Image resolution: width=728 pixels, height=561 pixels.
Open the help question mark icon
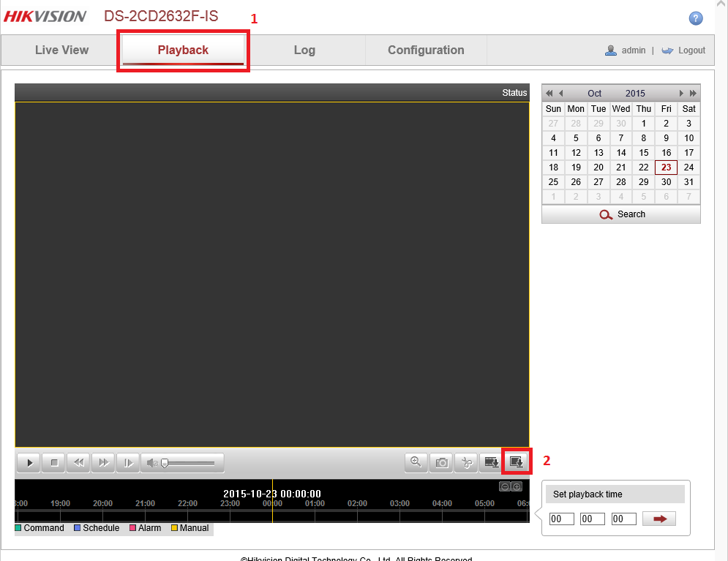(x=696, y=18)
